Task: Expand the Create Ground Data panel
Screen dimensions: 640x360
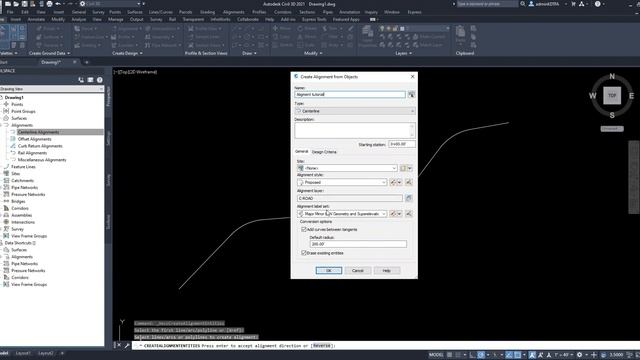Action: (x=49, y=53)
